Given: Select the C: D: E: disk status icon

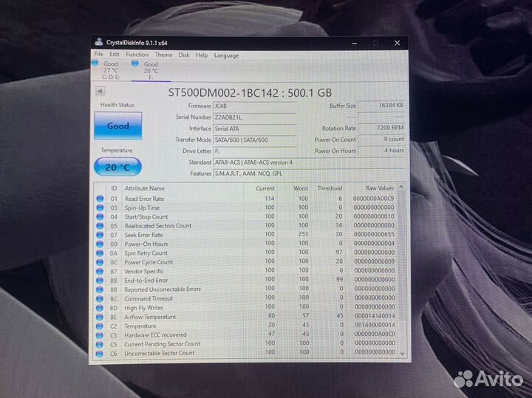Looking at the screenshot, I should click(95, 64).
